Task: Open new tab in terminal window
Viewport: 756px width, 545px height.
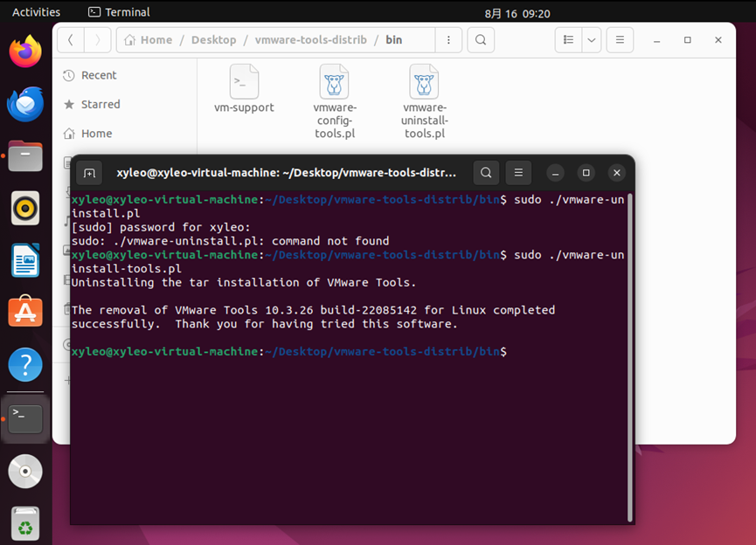Action: (89, 173)
